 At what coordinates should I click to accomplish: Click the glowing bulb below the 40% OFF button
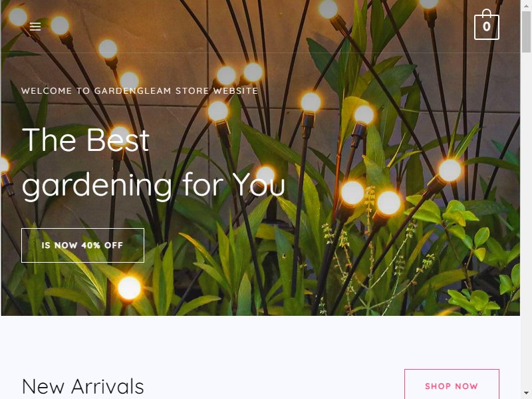[x=129, y=288]
